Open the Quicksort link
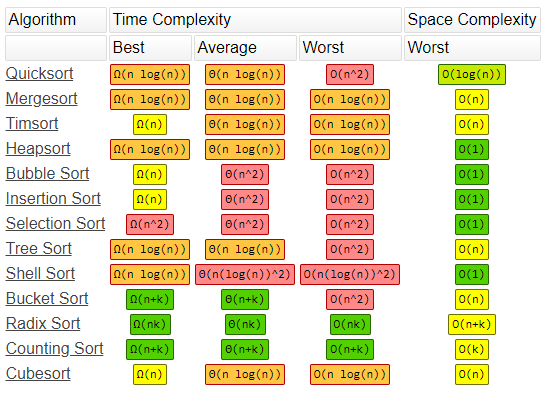 [x=39, y=73]
